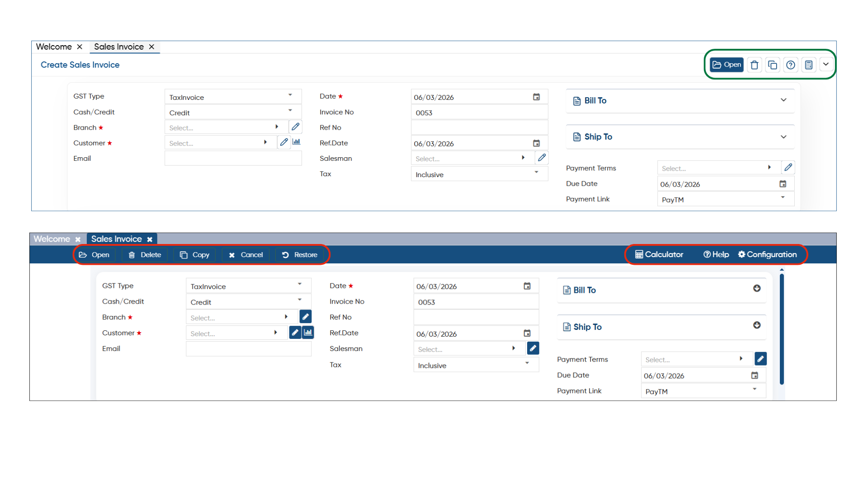Image resolution: width=868 pixels, height=488 pixels.
Task: Click the calculator icon in upper toolbar
Action: pyautogui.click(x=808, y=65)
